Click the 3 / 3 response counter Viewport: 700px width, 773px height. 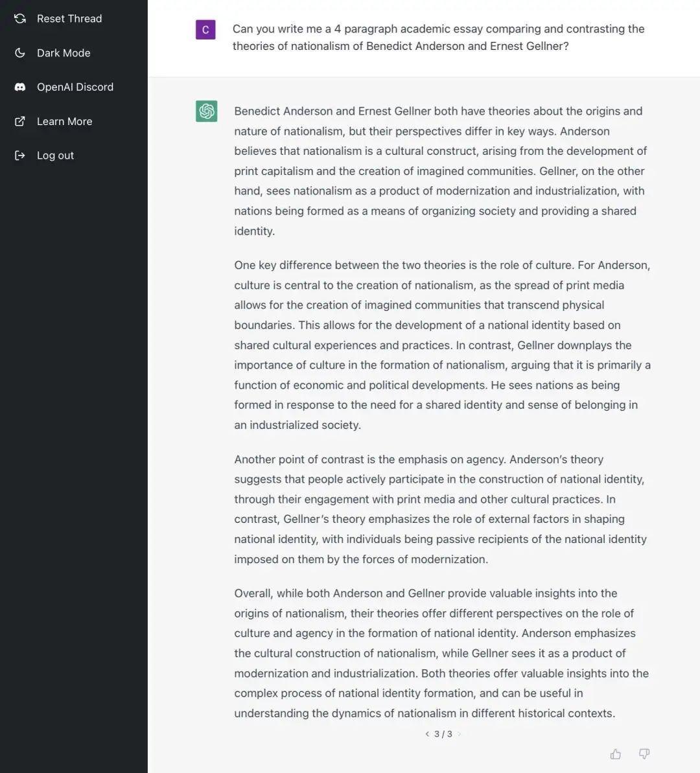pos(443,734)
